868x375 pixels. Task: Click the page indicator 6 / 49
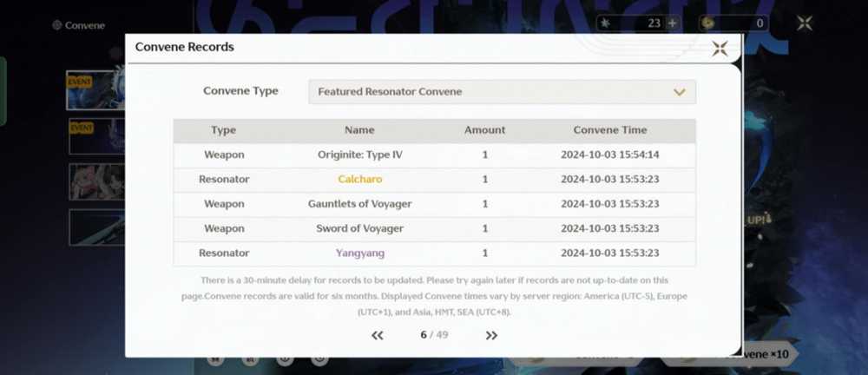[x=434, y=334]
